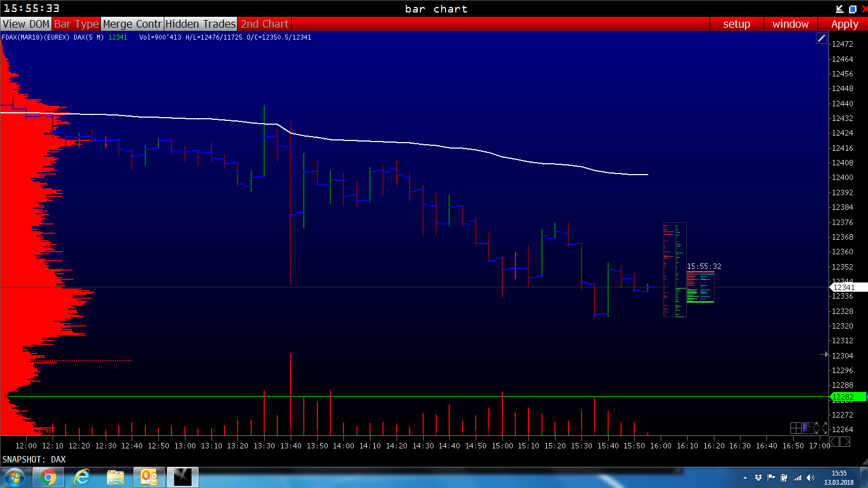Viewport: 868px width, 488px height.
Task: Click the power plug battery tray icon
Action: (x=784, y=478)
